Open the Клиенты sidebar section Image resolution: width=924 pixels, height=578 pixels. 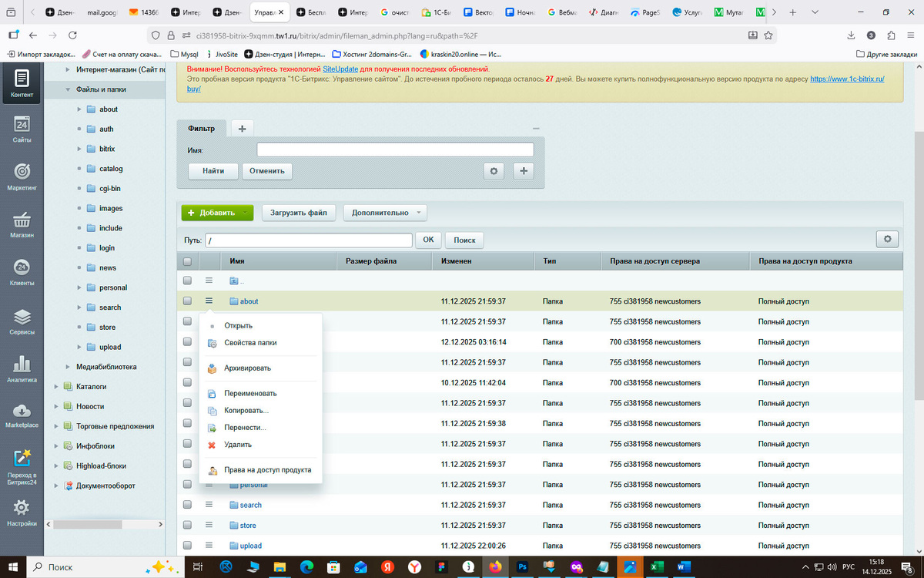[22, 271]
